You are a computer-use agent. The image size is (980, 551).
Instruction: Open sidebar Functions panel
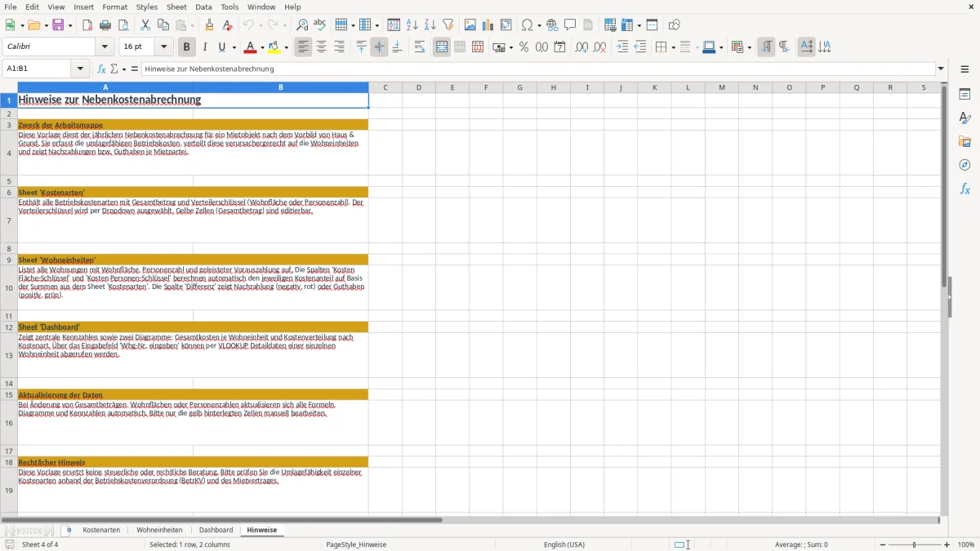click(964, 189)
